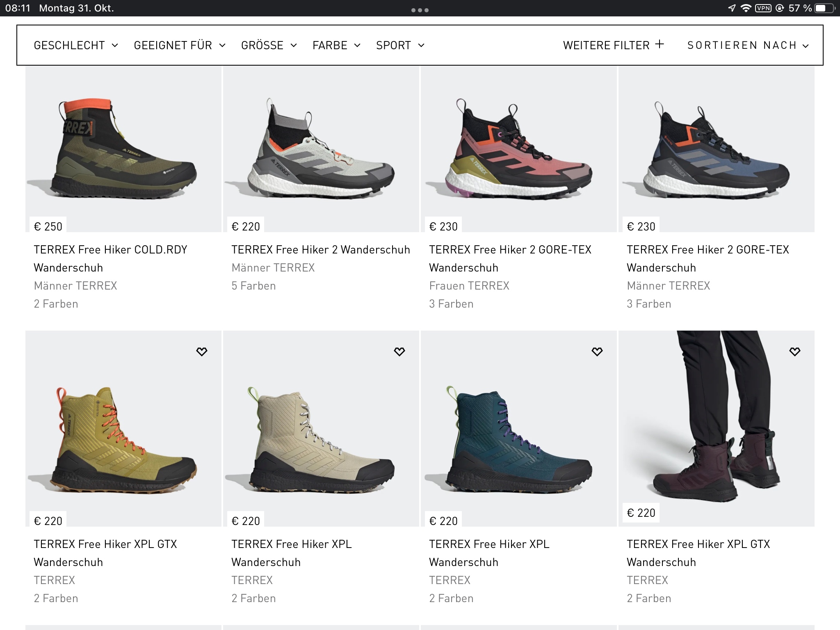Click 2 Farben under COLD.RDY shoe
This screenshot has width=840, height=630.
pyautogui.click(x=56, y=304)
